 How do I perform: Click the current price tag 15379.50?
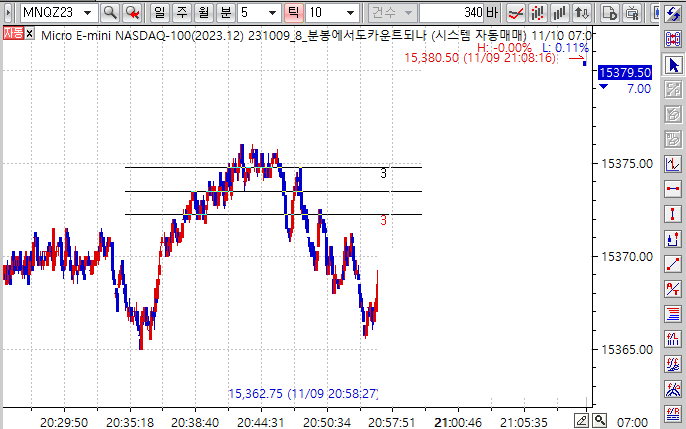click(624, 73)
